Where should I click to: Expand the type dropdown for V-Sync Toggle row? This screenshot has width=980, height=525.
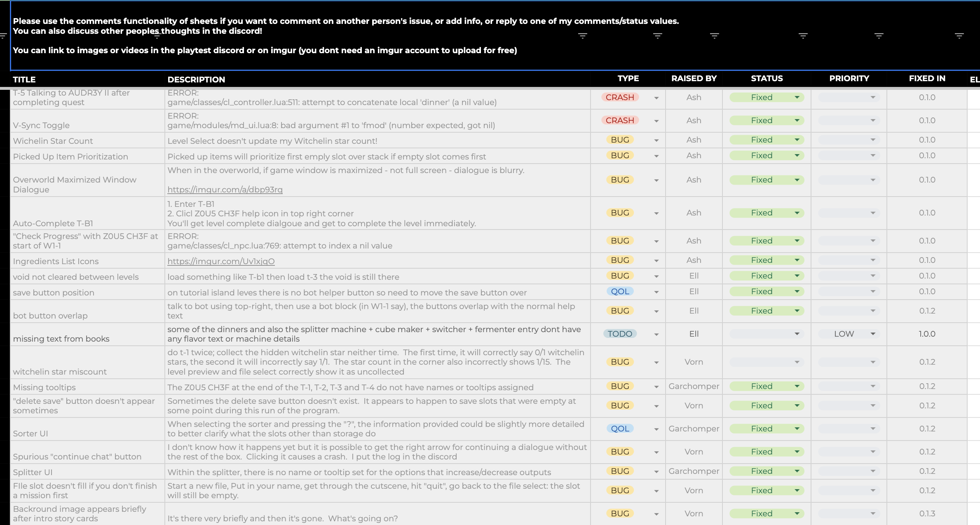click(x=656, y=121)
